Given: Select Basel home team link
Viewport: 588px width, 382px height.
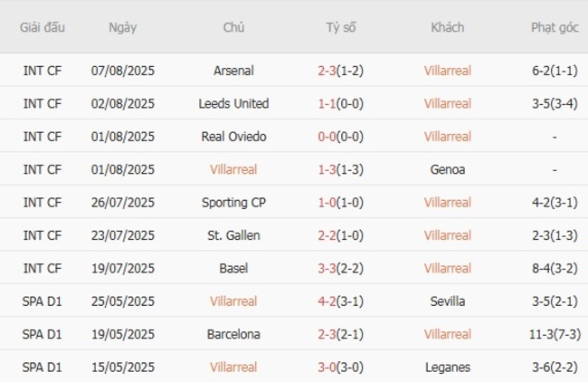Looking at the screenshot, I should tap(233, 268).
